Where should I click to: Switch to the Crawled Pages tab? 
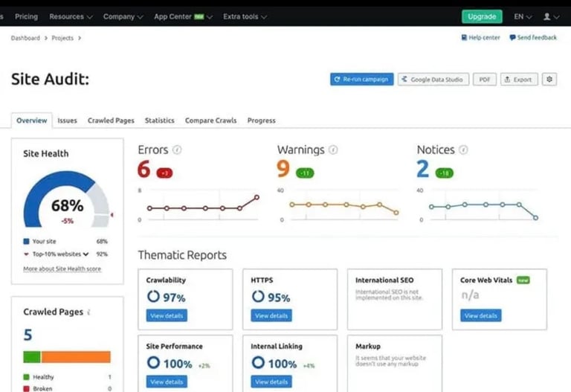click(x=111, y=121)
